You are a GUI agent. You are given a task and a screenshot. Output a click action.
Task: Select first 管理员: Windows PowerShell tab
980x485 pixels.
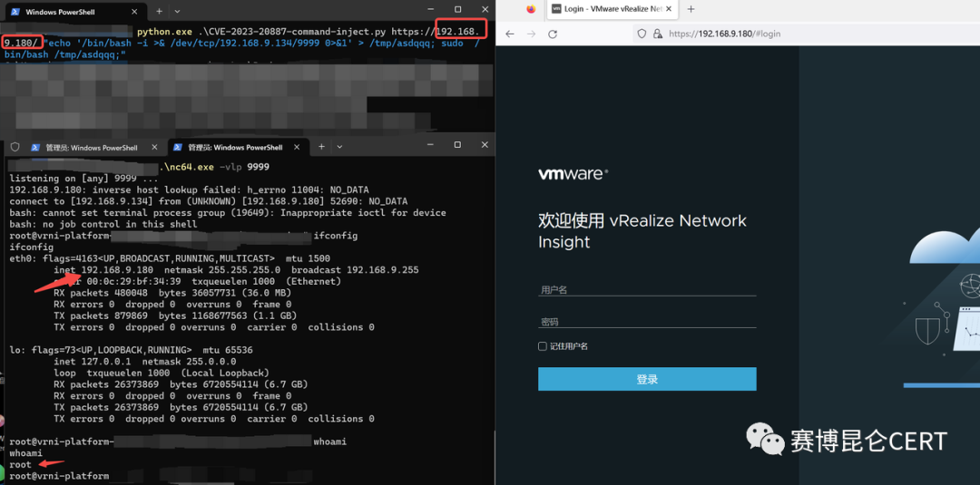click(x=92, y=147)
